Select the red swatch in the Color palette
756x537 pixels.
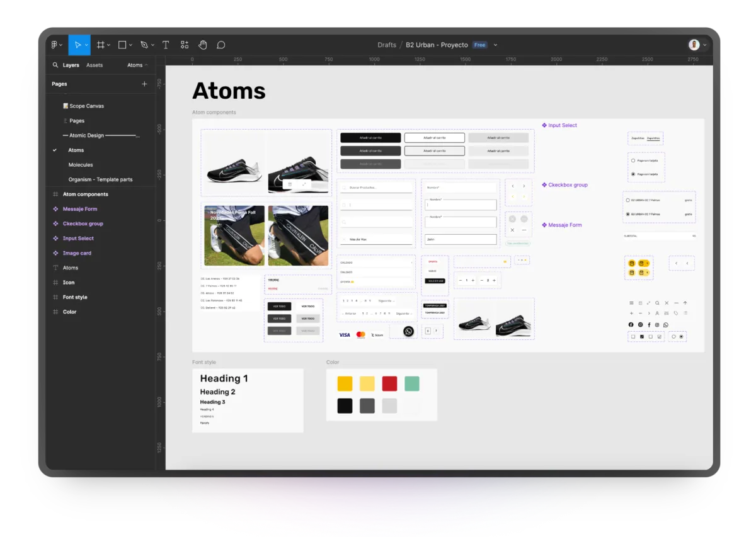point(389,383)
